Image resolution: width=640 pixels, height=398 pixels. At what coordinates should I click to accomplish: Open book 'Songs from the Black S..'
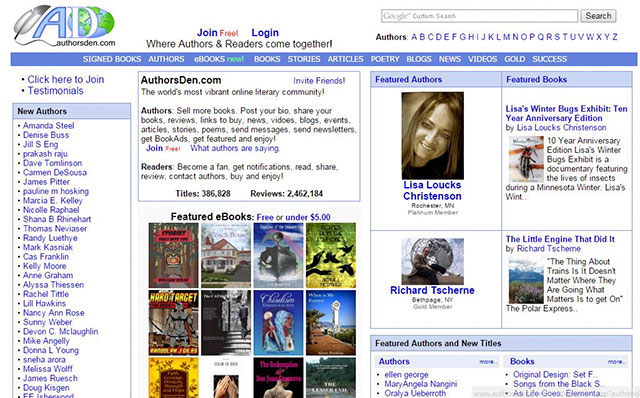tap(559, 384)
